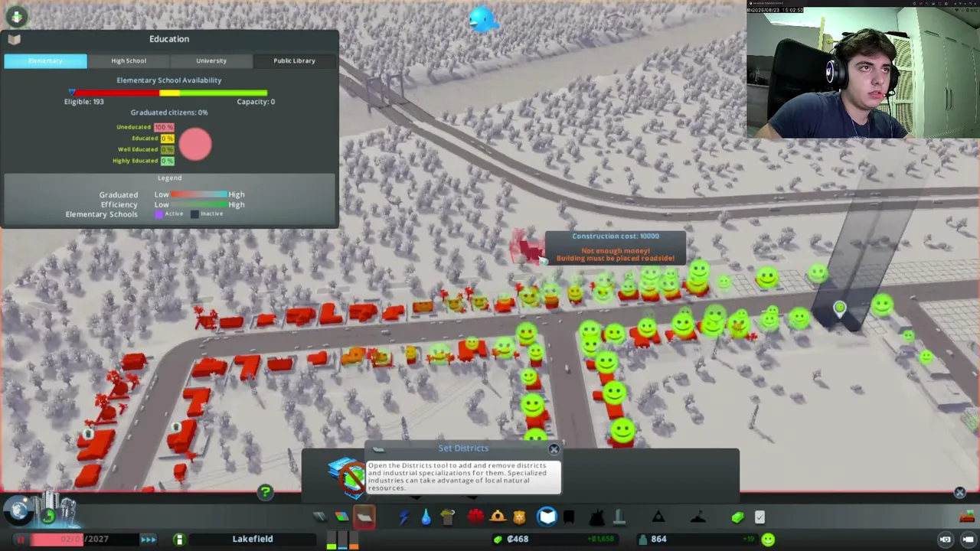980x551 pixels.
Task: Change the simulation speed arrows
Action: point(149,540)
